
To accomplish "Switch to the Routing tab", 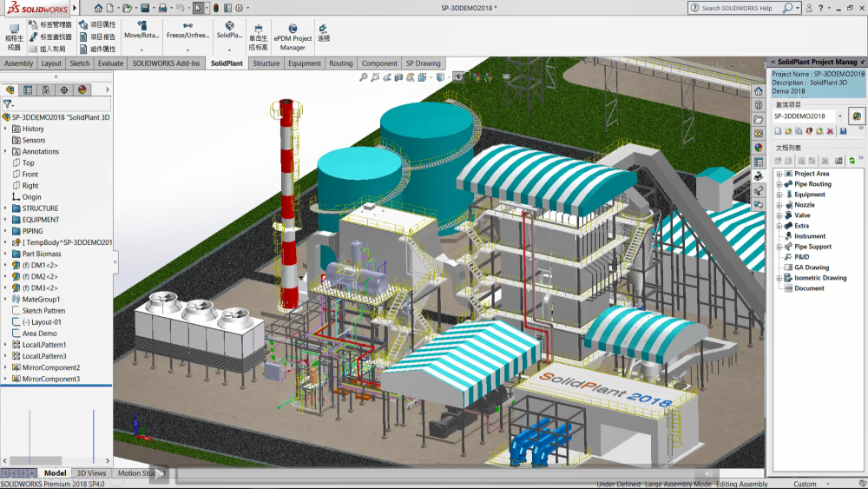I will pyautogui.click(x=341, y=63).
